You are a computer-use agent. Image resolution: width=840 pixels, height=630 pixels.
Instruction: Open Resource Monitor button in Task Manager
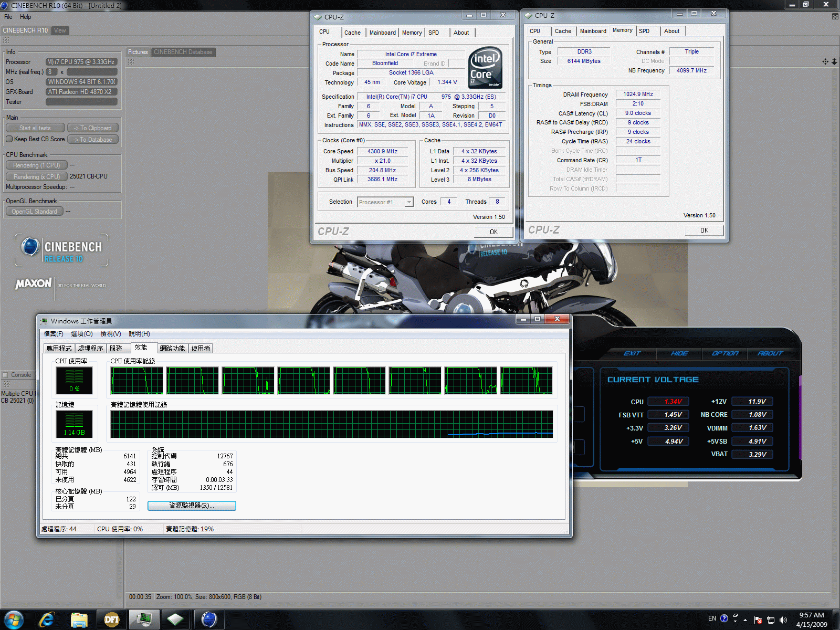pyautogui.click(x=192, y=506)
